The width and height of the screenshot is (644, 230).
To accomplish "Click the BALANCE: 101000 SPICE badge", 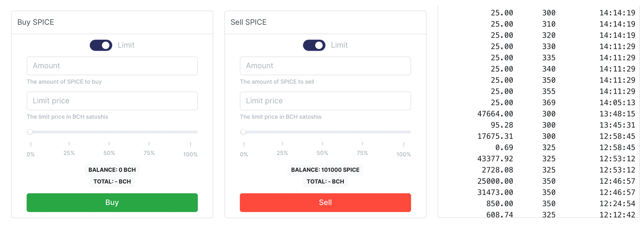I will click(325, 170).
